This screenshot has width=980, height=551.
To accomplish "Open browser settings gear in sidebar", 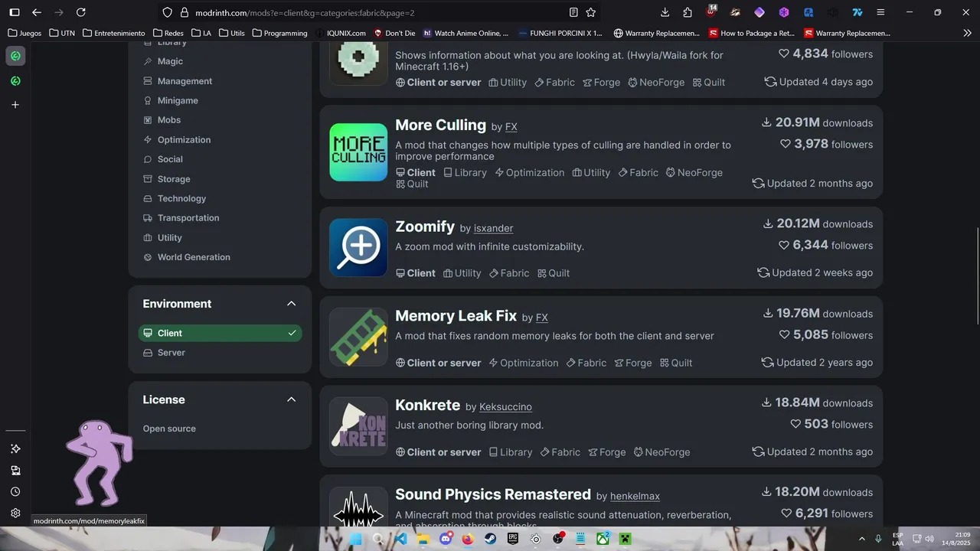I will [15, 513].
